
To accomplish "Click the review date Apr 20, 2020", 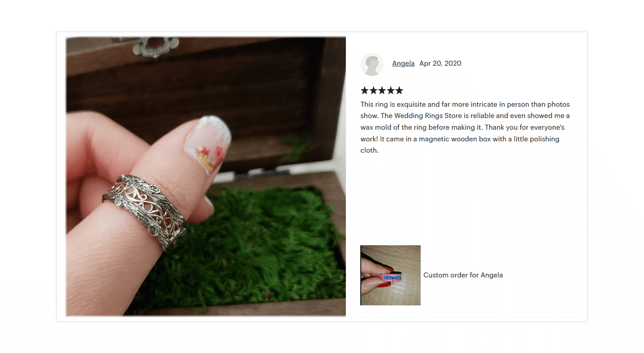I will pos(440,63).
